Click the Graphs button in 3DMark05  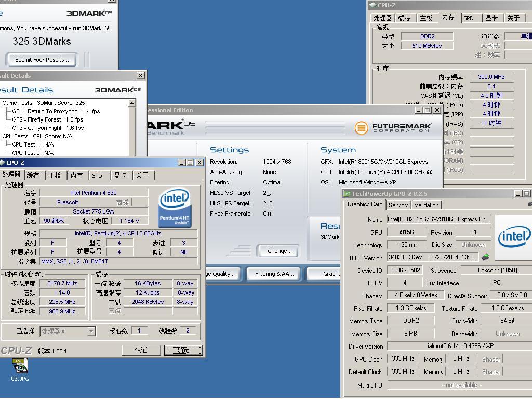[x=324, y=274]
